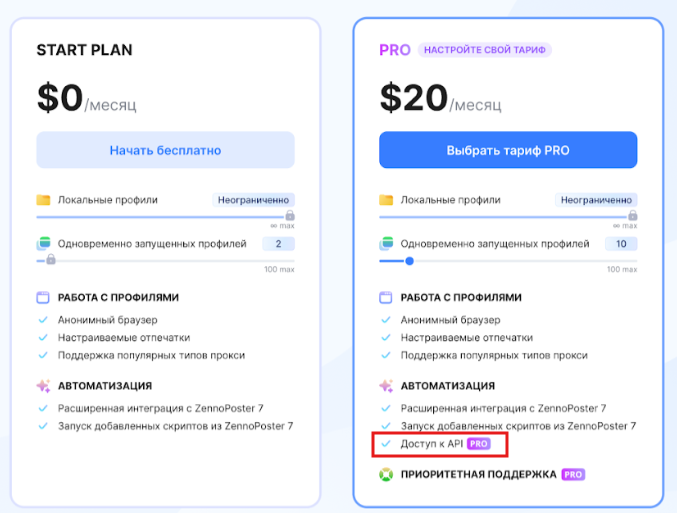This screenshot has height=513, width=677.
Task: Click the PRO badge next to Приоритетная поддержка
Action: [x=573, y=474]
